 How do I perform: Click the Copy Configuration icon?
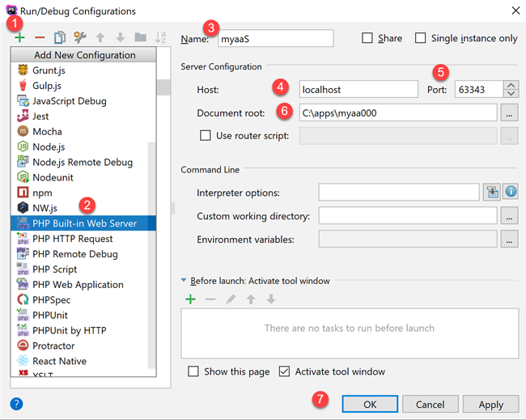pos(60,37)
